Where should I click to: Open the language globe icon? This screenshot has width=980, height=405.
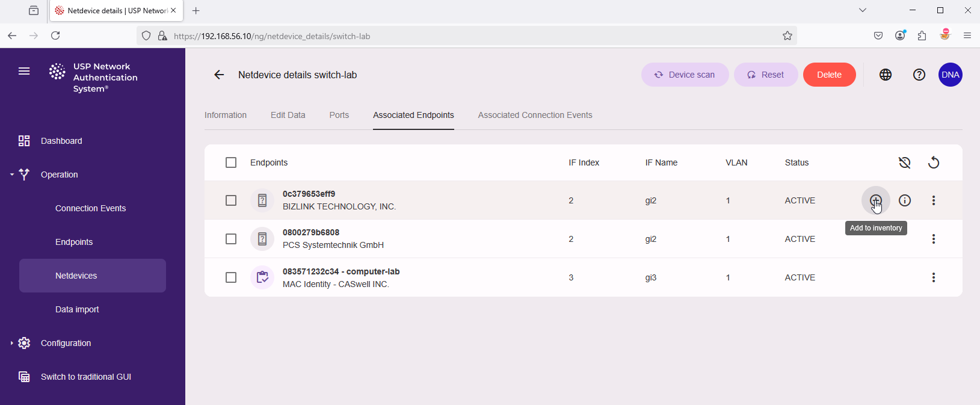click(885, 75)
